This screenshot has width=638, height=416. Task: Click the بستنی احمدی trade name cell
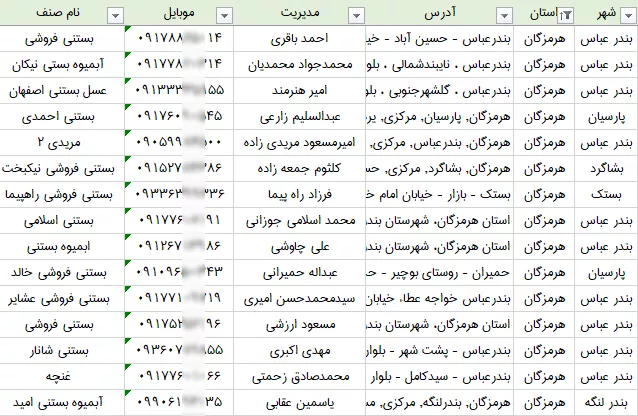click(62, 116)
